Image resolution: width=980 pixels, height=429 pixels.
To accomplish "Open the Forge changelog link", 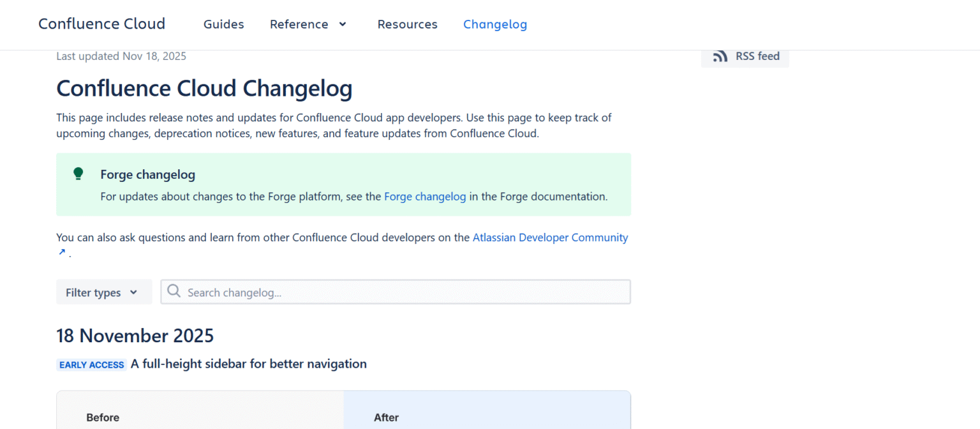I will point(425,196).
